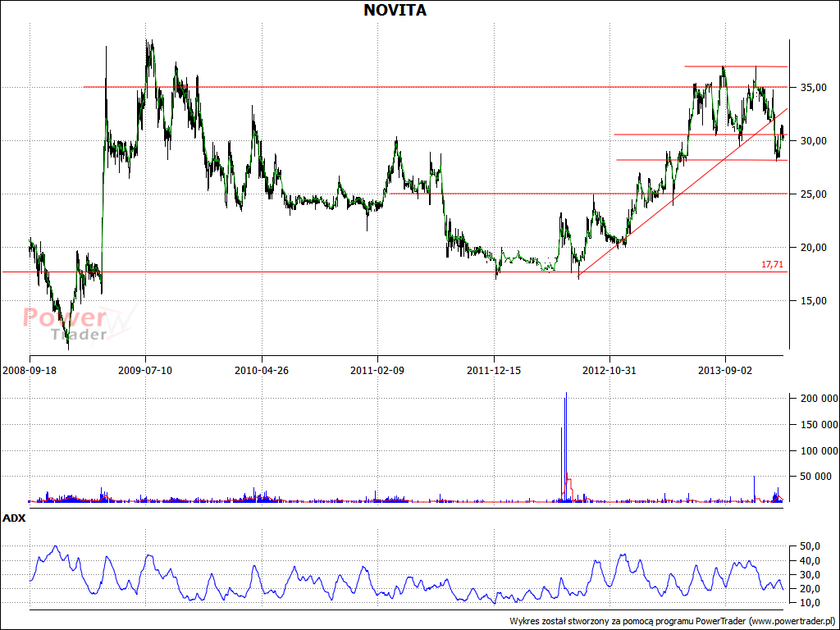Click the 200 000 volume axis label
The width and height of the screenshot is (840, 630).
point(819,399)
